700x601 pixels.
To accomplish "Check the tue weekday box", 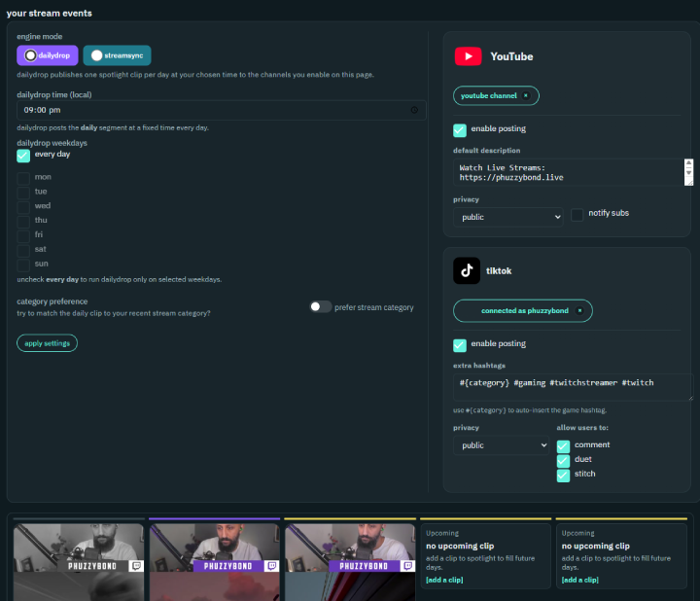I will pyautogui.click(x=23, y=192).
